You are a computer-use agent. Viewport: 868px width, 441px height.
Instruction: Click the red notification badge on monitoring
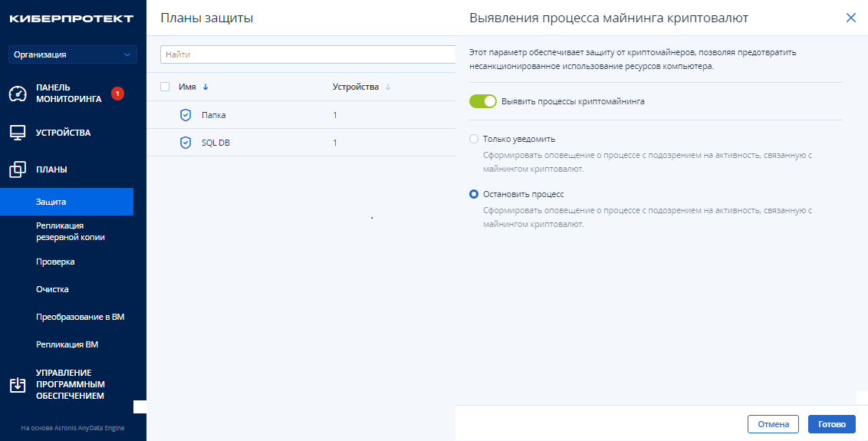point(117,94)
